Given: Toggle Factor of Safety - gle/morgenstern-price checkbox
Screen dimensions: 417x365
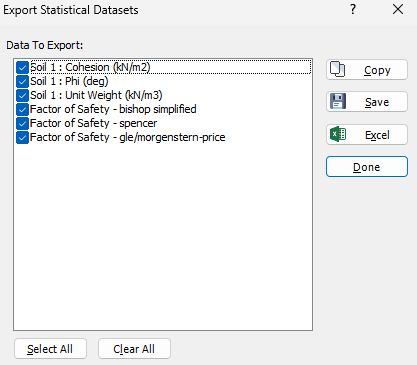Looking at the screenshot, I should tap(22, 137).
